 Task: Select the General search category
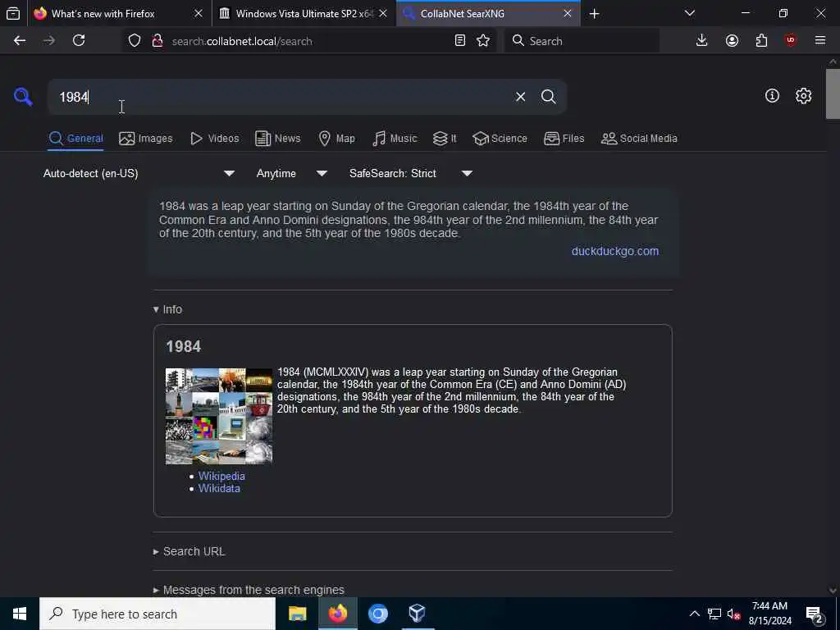[x=75, y=138]
